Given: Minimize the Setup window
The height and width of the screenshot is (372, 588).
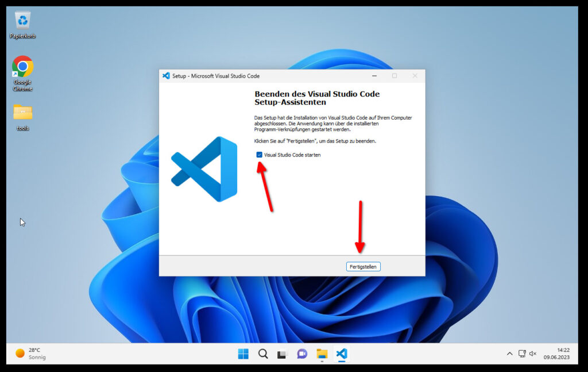Looking at the screenshot, I should 374,76.
